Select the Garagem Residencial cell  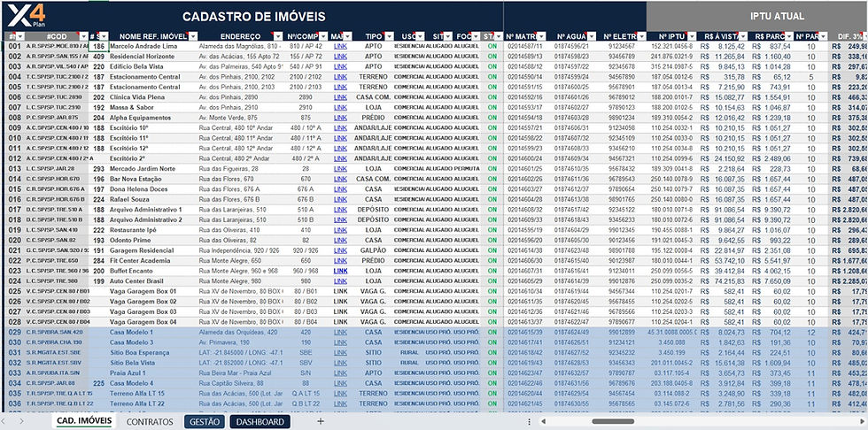point(152,250)
